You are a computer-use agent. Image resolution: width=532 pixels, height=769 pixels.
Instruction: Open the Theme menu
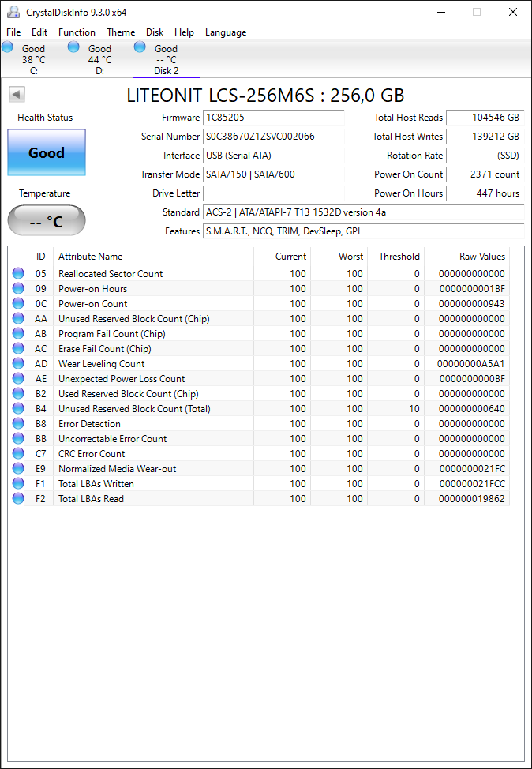121,32
